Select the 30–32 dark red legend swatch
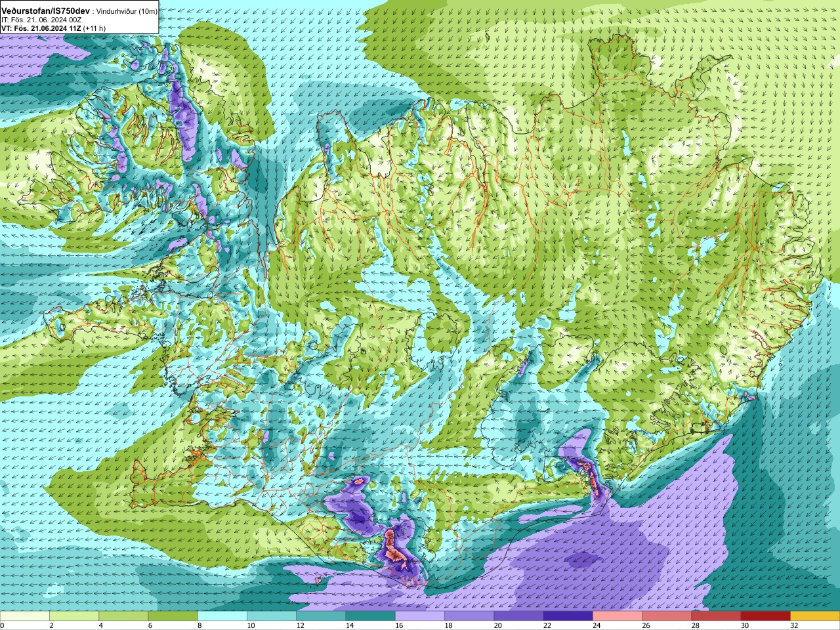The width and height of the screenshot is (840, 630). pyautogui.click(x=766, y=616)
